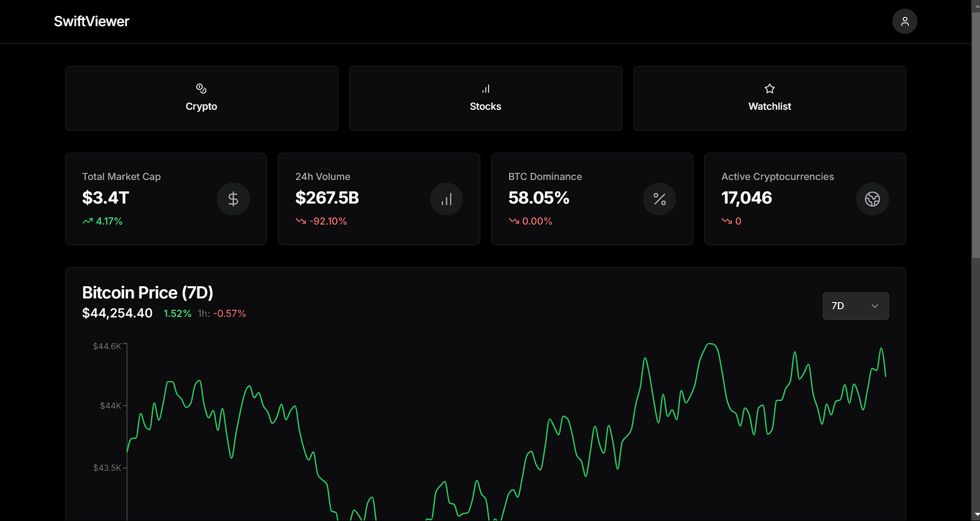Click the bar chart icon above Stocks

click(x=485, y=89)
